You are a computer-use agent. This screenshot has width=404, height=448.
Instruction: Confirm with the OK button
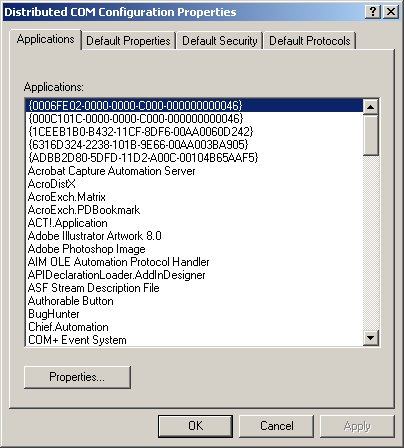click(195, 426)
